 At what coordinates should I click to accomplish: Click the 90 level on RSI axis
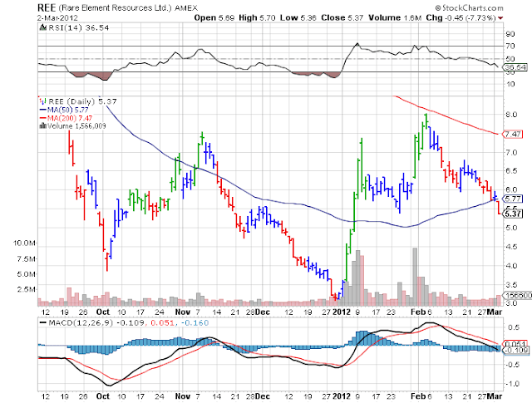point(510,34)
